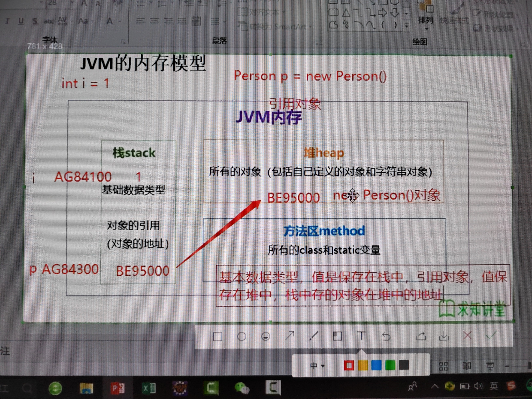Open the emoji sticker tool
The image size is (532, 399).
tap(266, 336)
